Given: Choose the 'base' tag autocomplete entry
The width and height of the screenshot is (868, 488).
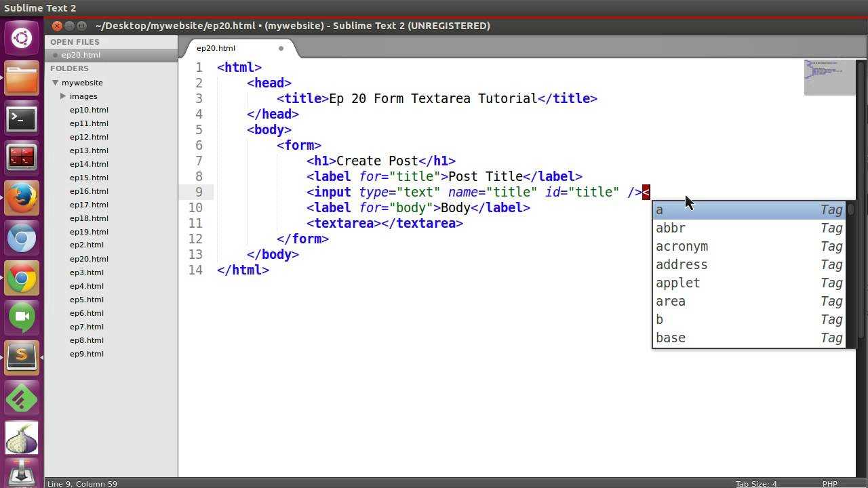Looking at the screenshot, I should tap(749, 338).
